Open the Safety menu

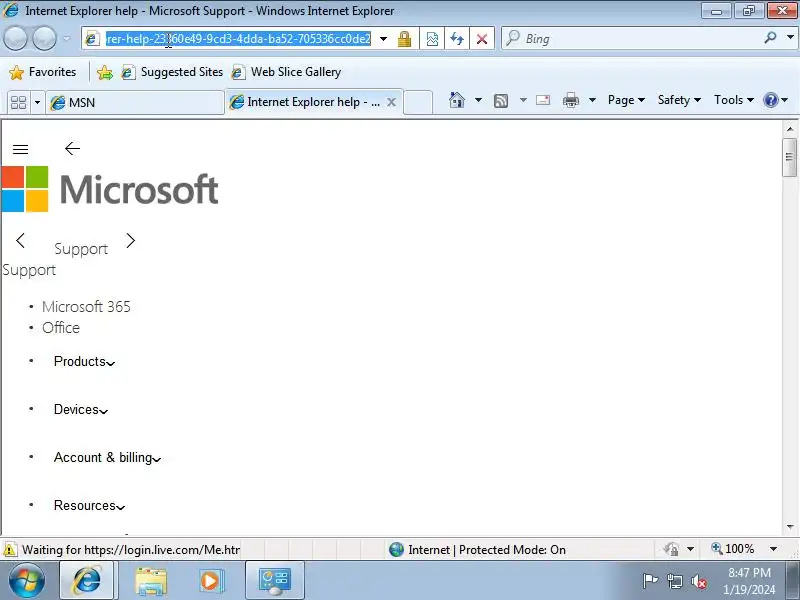679,100
